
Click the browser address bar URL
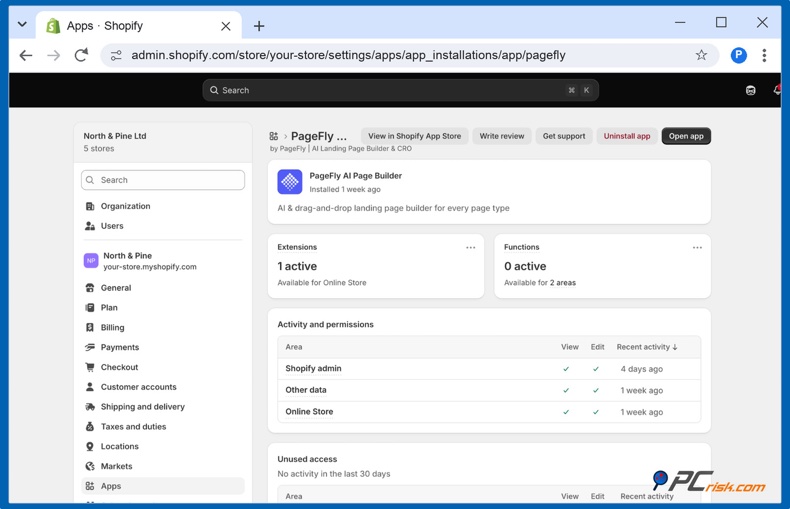tap(348, 55)
